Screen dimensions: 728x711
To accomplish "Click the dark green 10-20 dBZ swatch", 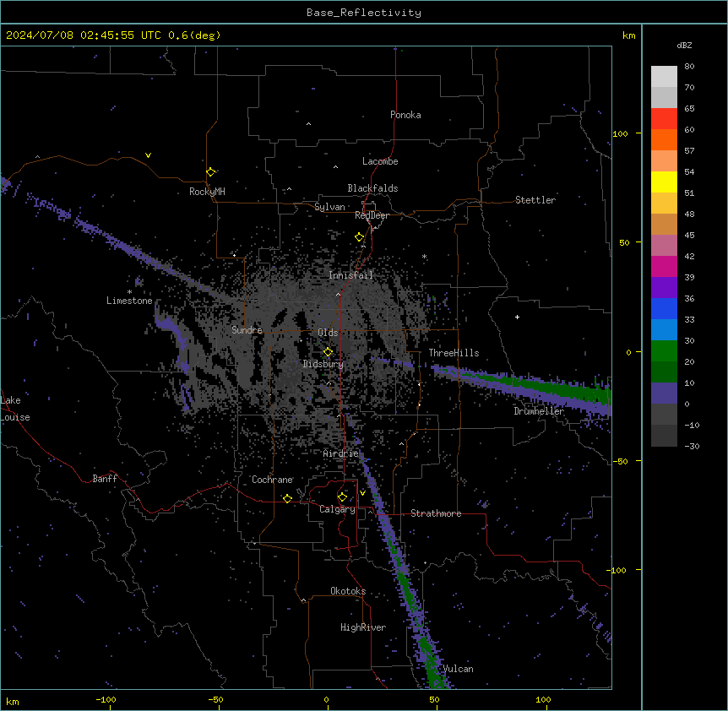I will point(664,372).
